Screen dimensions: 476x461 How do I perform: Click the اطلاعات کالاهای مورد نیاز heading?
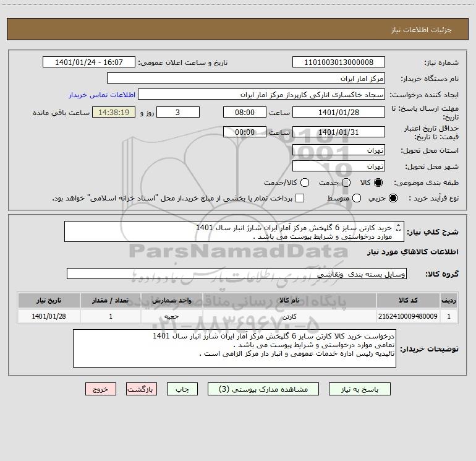point(412,252)
